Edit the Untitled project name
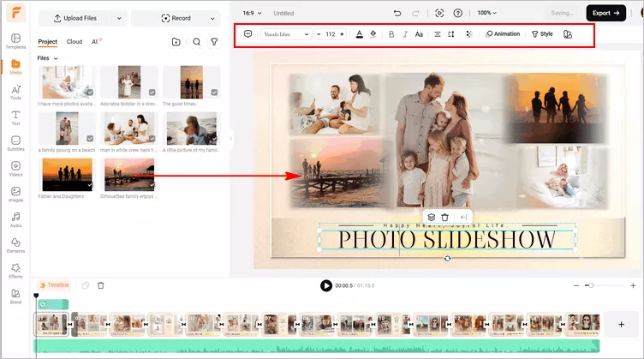 pos(283,13)
